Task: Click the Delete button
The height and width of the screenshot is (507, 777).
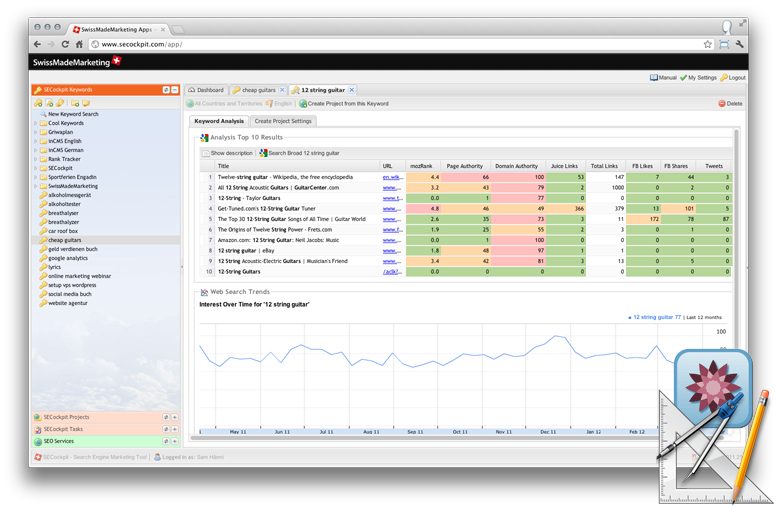Action: tap(730, 104)
